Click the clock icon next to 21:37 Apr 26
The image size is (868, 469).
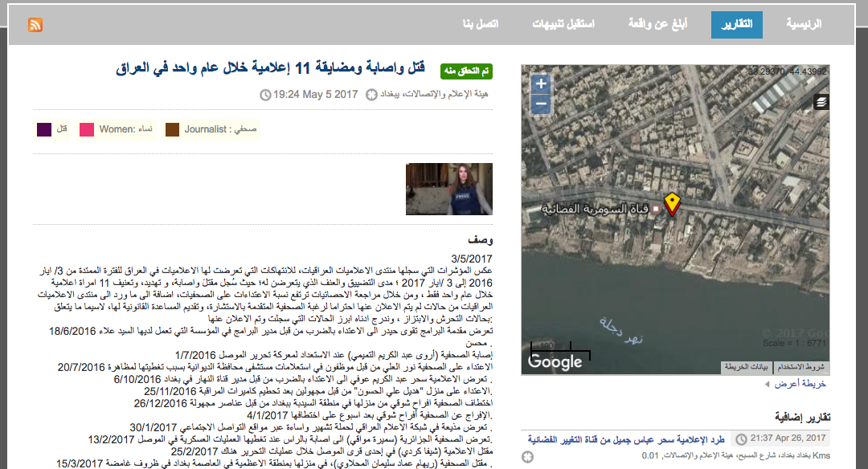(741, 439)
